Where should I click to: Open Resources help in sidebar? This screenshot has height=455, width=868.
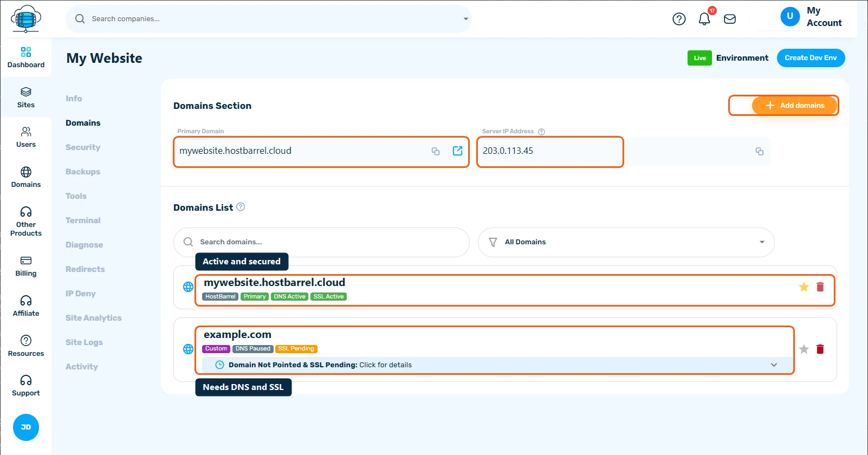pos(25,346)
